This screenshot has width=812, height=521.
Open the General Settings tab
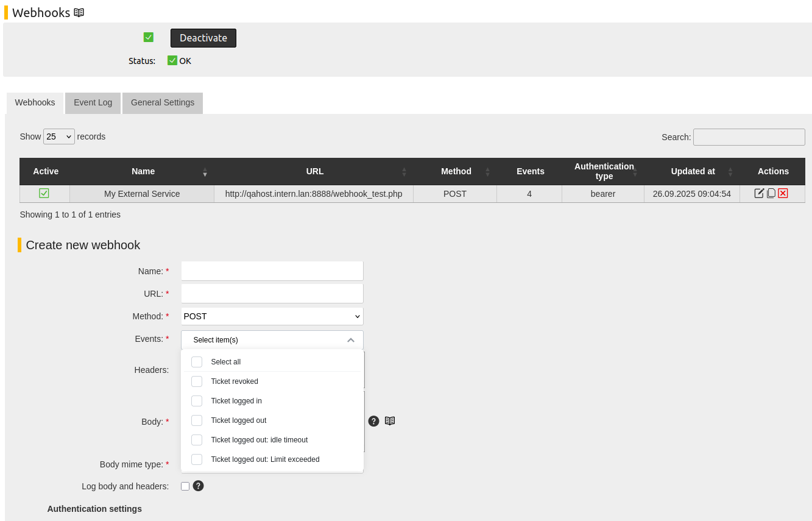pyautogui.click(x=163, y=103)
